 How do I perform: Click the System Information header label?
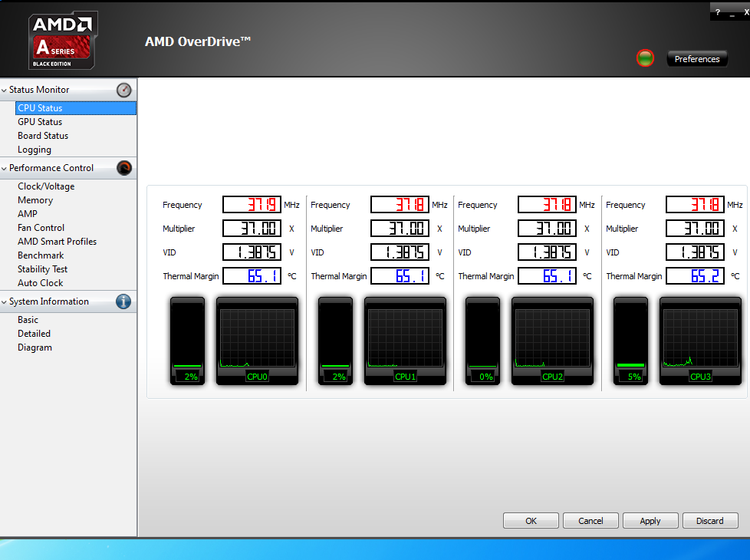point(49,301)
